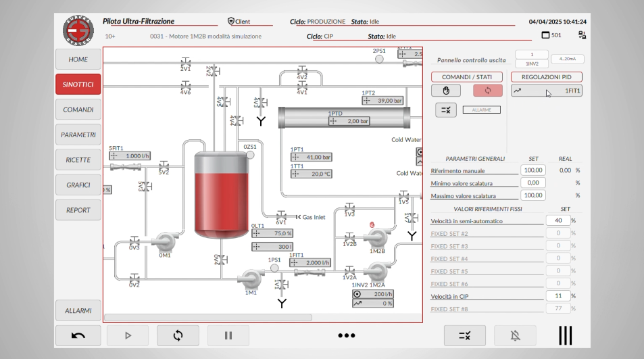Click the cycle refresh icon in bottom bar

point(178,335)
